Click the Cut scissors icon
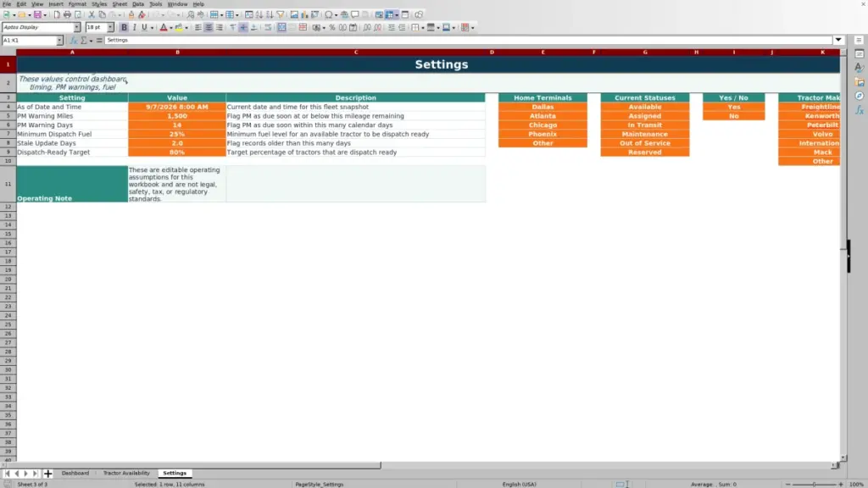This screenshot has width=868, height=488. (x=92, y=14)
